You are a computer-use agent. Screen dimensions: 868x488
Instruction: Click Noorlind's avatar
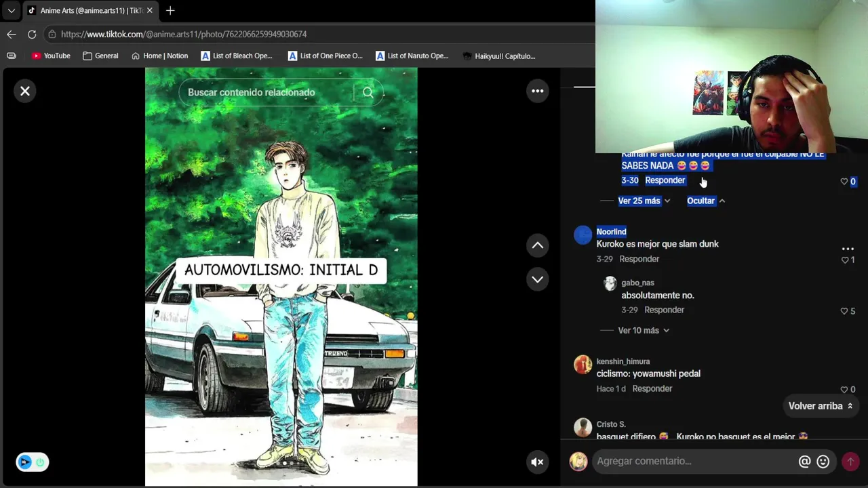coord(583,235)
